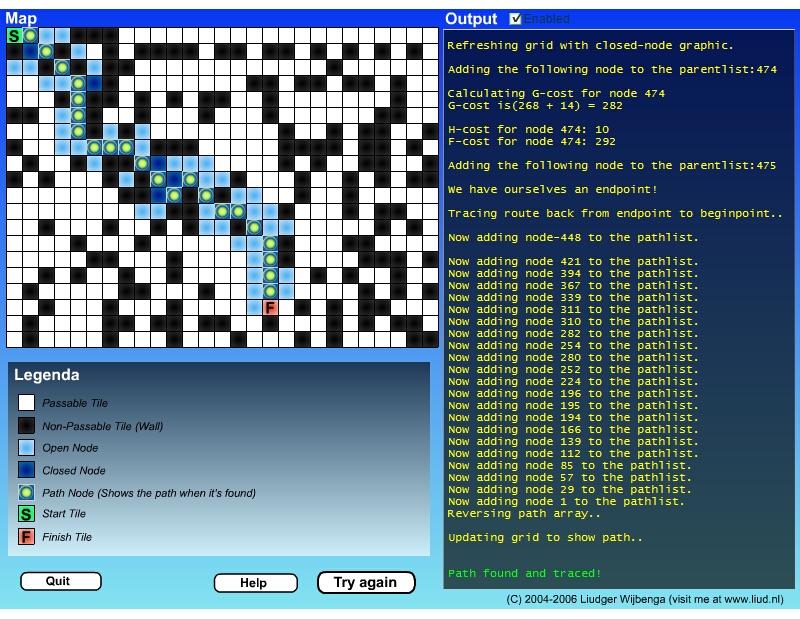Viewport: 800px width, 619px height.
Task: Toggle the Output Enabled checkbox
Action: click(x=516, y=18)
